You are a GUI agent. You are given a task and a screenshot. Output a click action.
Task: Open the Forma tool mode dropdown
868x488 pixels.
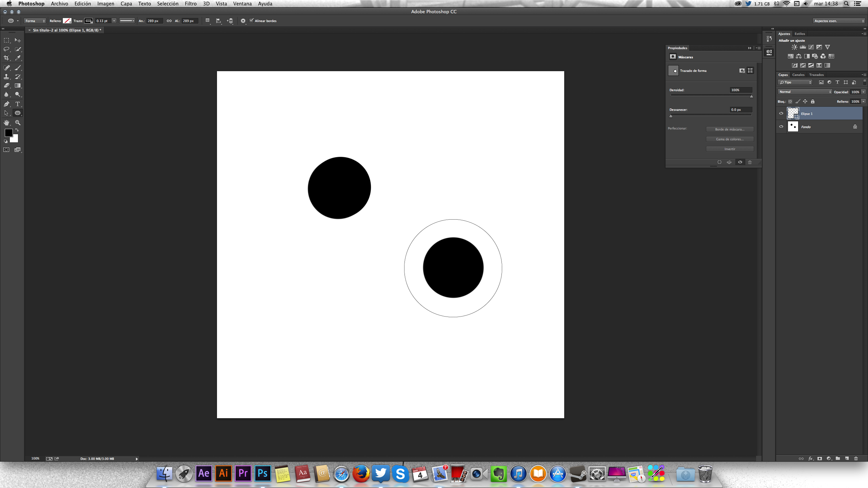35,21
